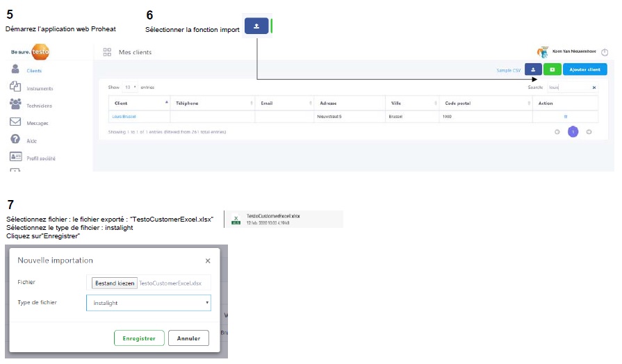This screenshot has height=364, width=622.
Task: Click the blue import button beside Sample CSV
Action: 533,69
